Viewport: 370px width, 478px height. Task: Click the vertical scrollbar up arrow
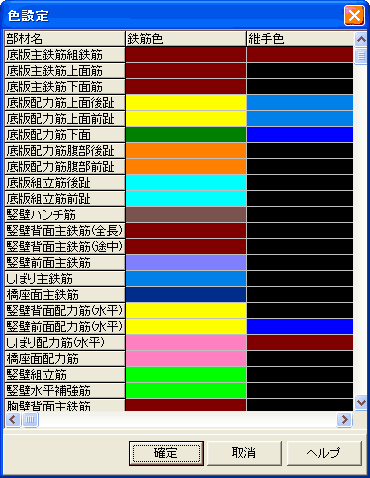tap(361, 40)
